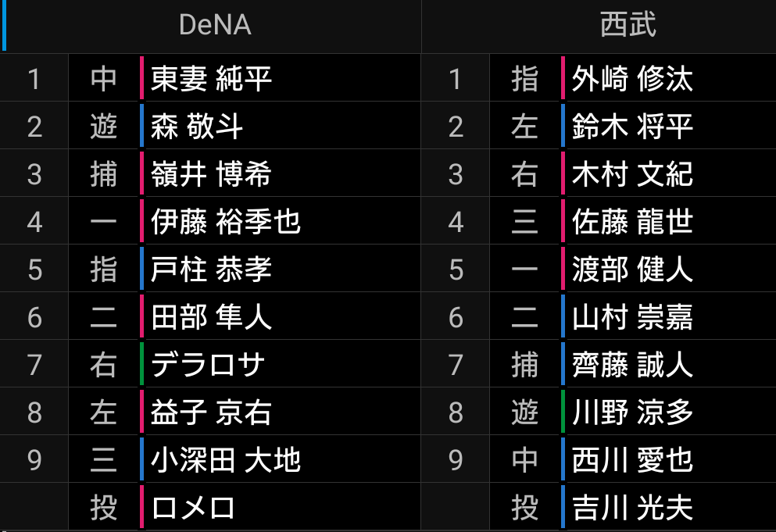The width and height of the screenshot is (776, 532).
Task: Open DeNA pitcher ロメロ's profile
Action: pyautogui.click(x=194, y=508)
